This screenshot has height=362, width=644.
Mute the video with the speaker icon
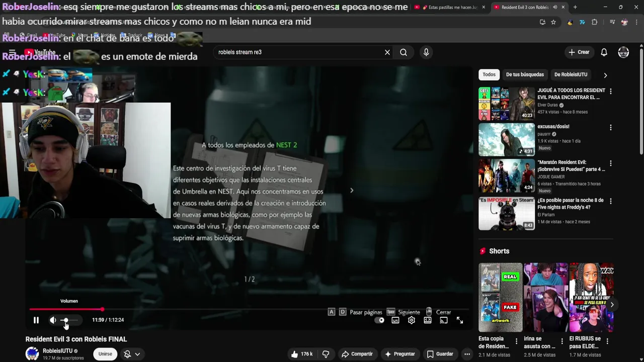pyautogui.click(x=53, y=320)
